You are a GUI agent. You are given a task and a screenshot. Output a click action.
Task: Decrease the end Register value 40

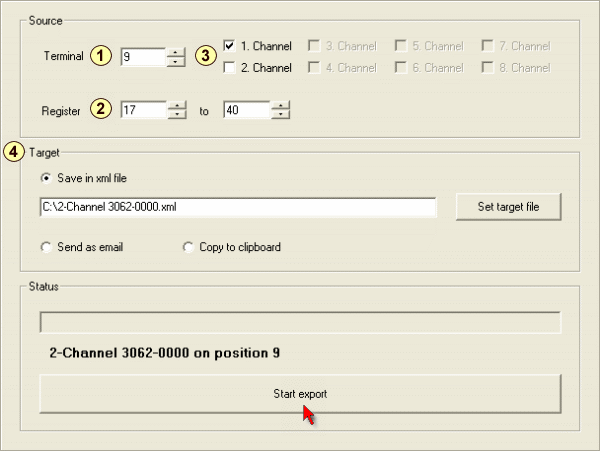tap(280, 115)
